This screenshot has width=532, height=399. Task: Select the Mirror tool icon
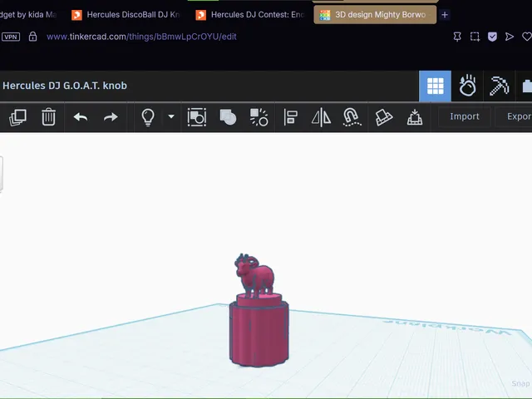pos(321,117)
